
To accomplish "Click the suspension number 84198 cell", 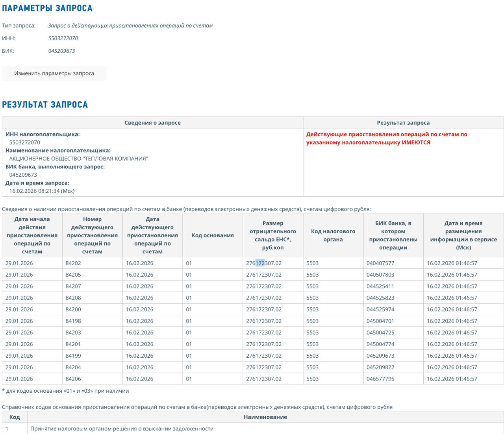I will [x=73, y=321].
